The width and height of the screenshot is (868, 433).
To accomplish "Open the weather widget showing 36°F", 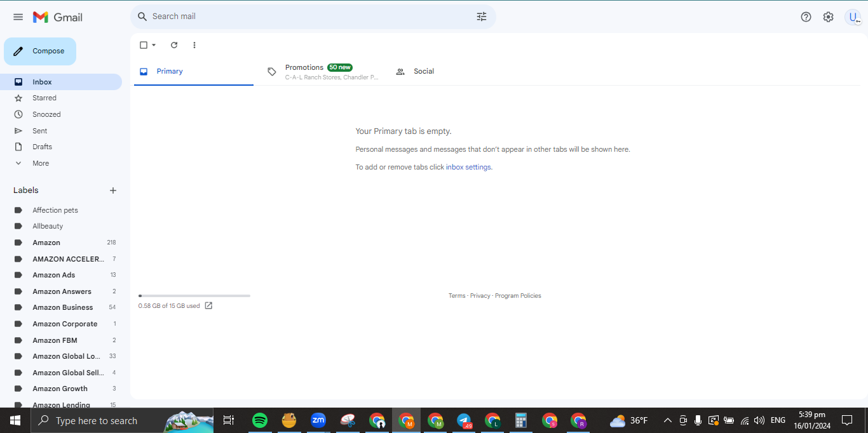I will click(x=629, y=420).
